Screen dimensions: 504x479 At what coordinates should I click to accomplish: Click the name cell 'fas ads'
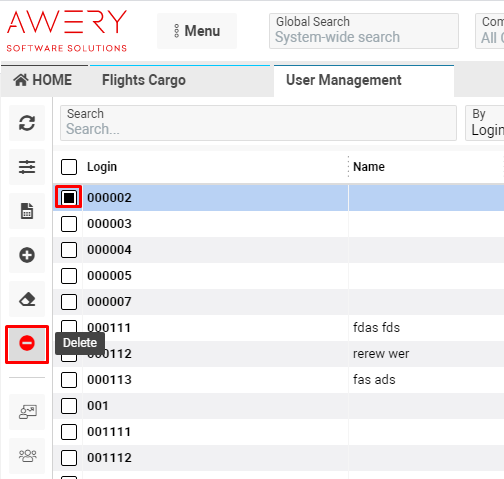click(x=374, y=380)
